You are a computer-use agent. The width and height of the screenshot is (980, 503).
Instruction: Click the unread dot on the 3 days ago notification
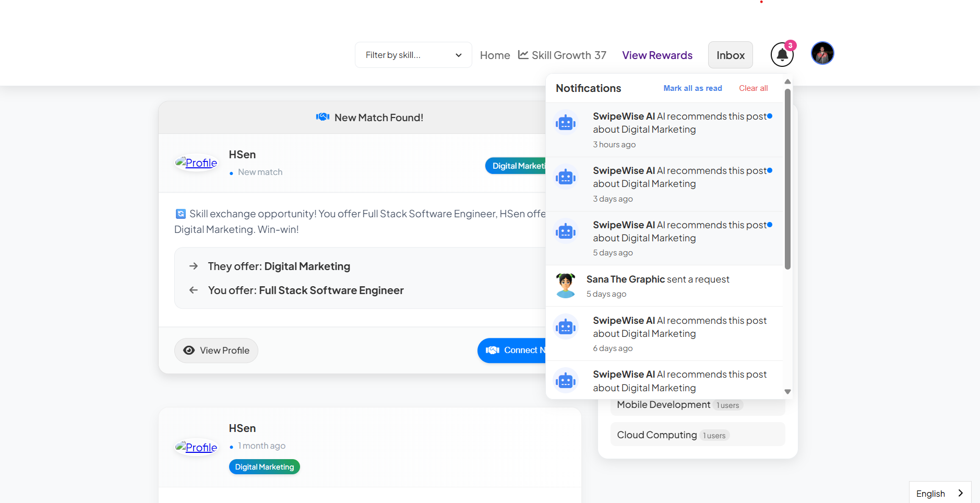(770, 170)
